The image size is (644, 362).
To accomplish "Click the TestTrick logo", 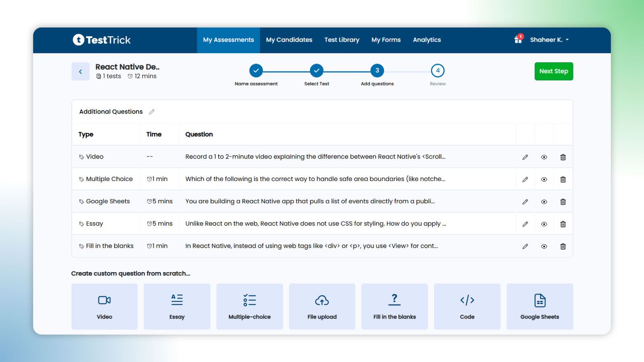I will coord(102,40).
